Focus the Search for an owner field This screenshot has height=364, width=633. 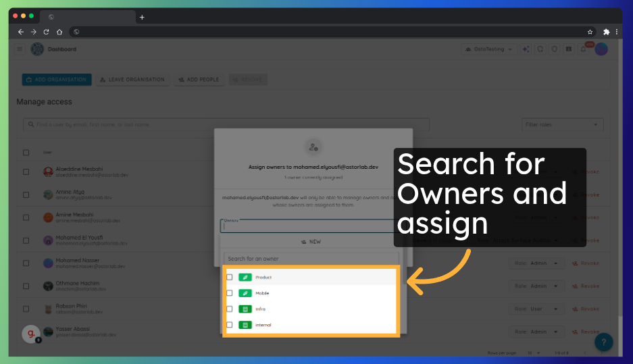tap(311, 259)
